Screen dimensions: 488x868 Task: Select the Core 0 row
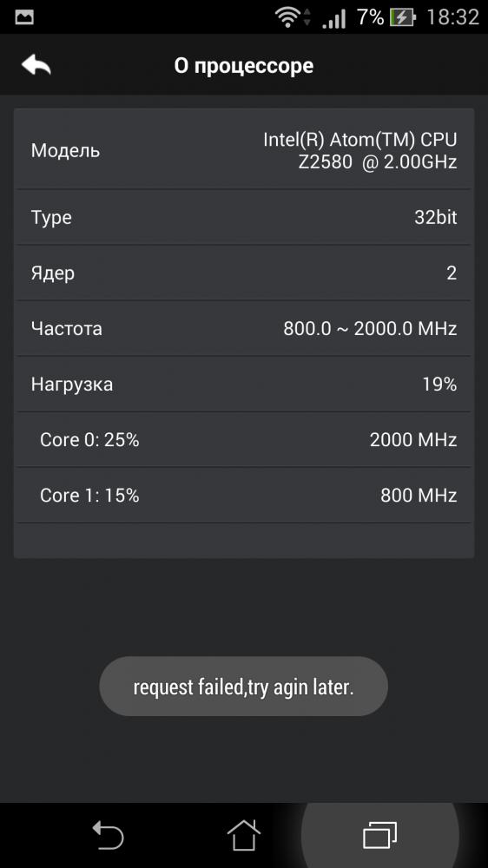pos(244,439)
